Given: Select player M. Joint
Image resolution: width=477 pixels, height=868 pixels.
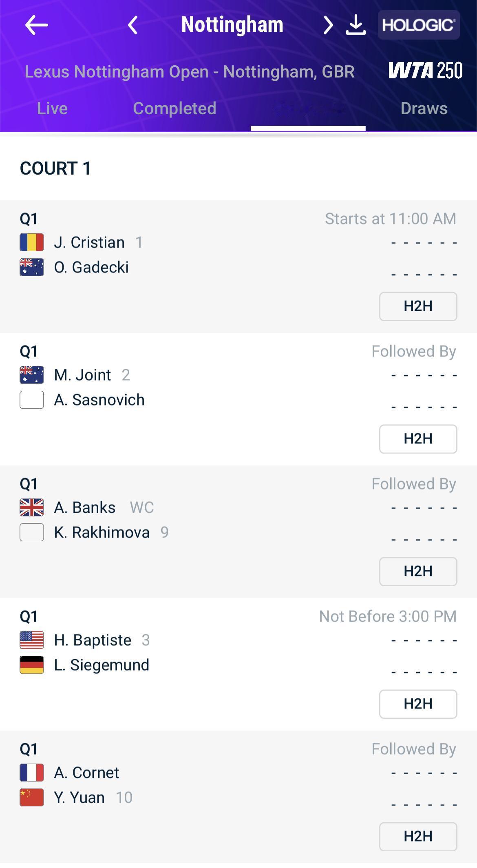Looking at the screenshot, I should (x=82, y=375).
